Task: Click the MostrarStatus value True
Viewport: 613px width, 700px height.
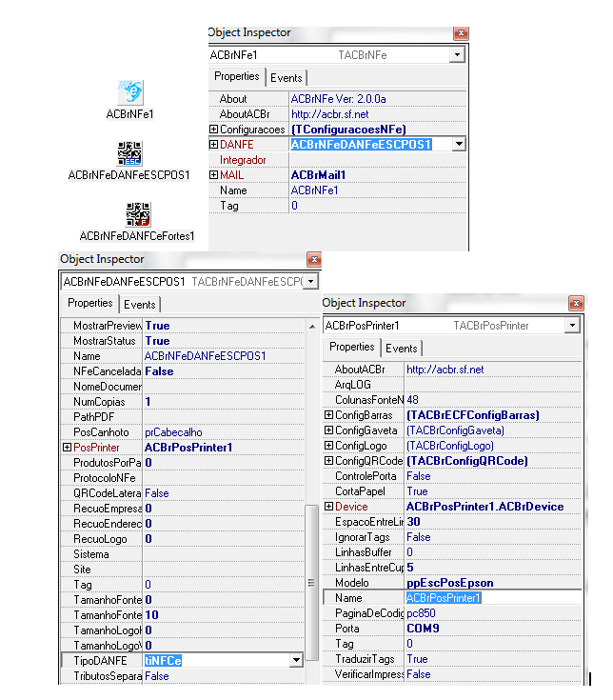Action: click(157, 341)
